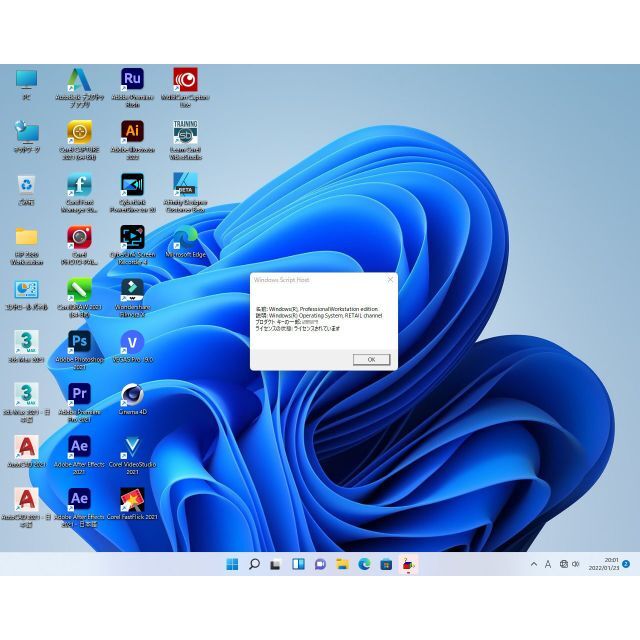Open Learn Corel VideoStudio training shortcut

[185, 140]
